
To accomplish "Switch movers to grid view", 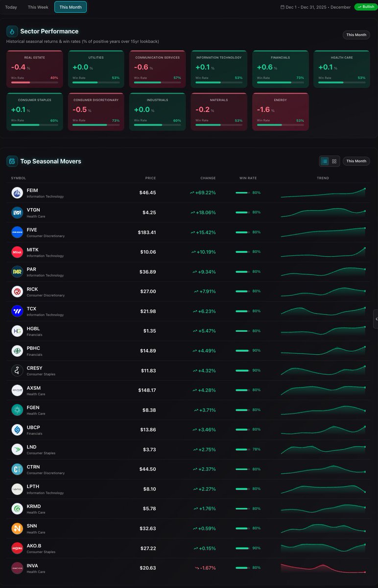I will click(x=334, y=161).
